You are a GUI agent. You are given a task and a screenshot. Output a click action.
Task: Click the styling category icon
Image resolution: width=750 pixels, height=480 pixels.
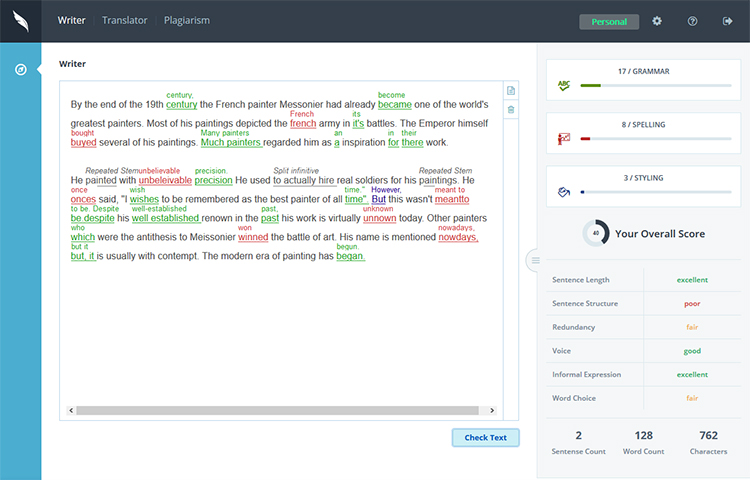pos(565,191)
